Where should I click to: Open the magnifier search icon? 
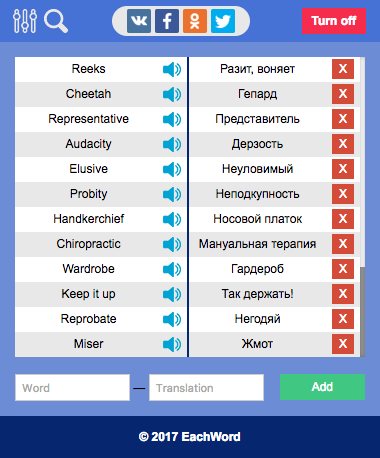coord(56,21)
